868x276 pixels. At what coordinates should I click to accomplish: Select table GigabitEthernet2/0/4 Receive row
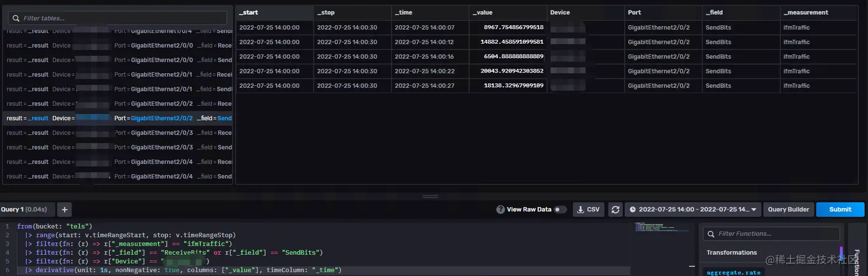coord(118,162)
